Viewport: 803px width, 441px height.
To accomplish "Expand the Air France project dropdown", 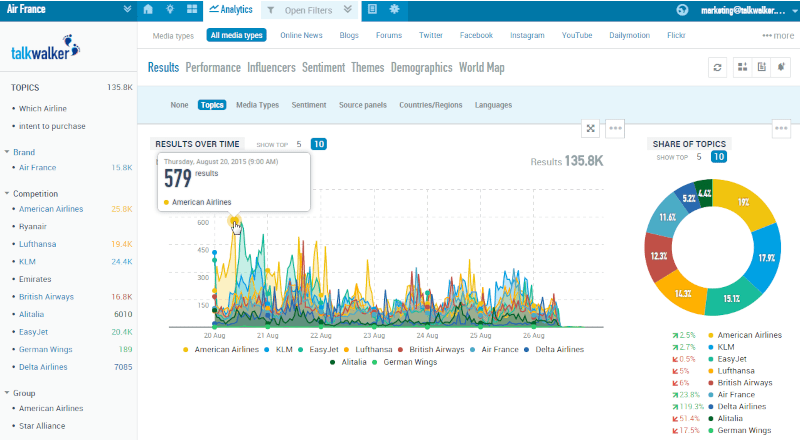I will (x=128, y=10).
